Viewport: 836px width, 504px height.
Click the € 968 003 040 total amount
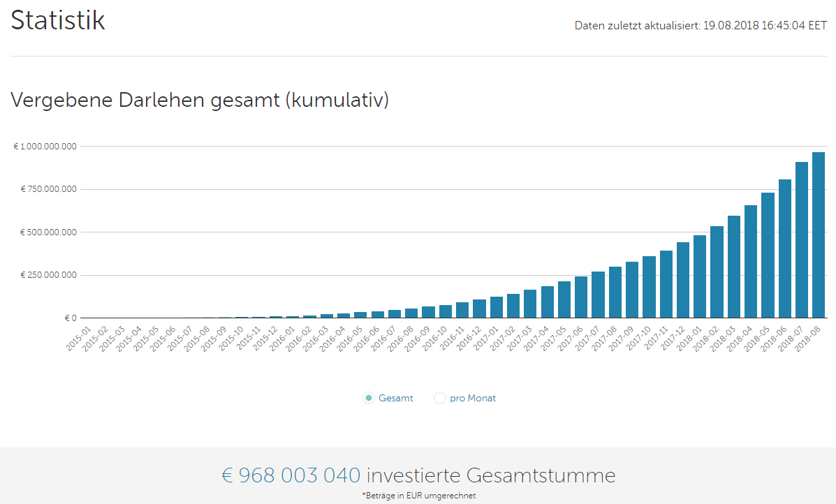pos(291,476)
